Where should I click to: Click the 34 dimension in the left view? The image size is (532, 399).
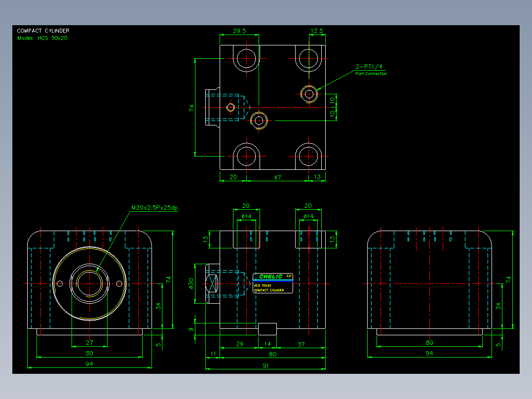click(x=158, y=306)
